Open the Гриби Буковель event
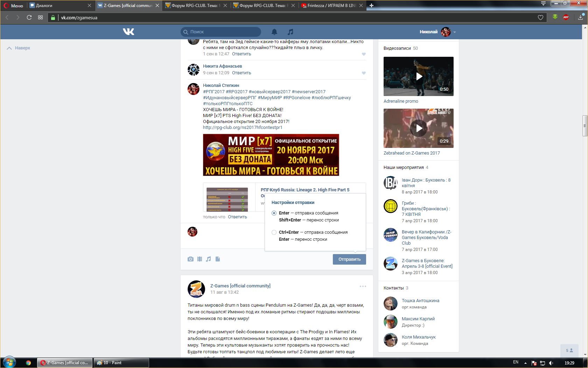Viewport: 588px width, 368px height. tap(426, 209)
